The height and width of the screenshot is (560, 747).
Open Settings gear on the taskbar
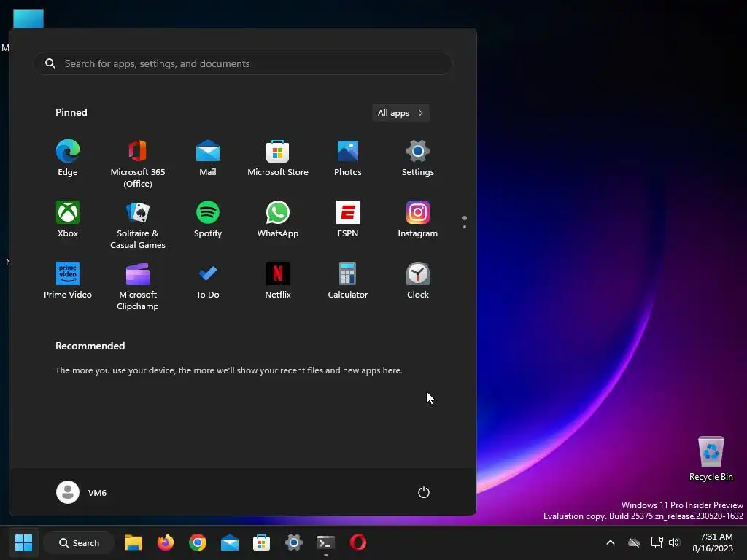[x=294, y=542]
